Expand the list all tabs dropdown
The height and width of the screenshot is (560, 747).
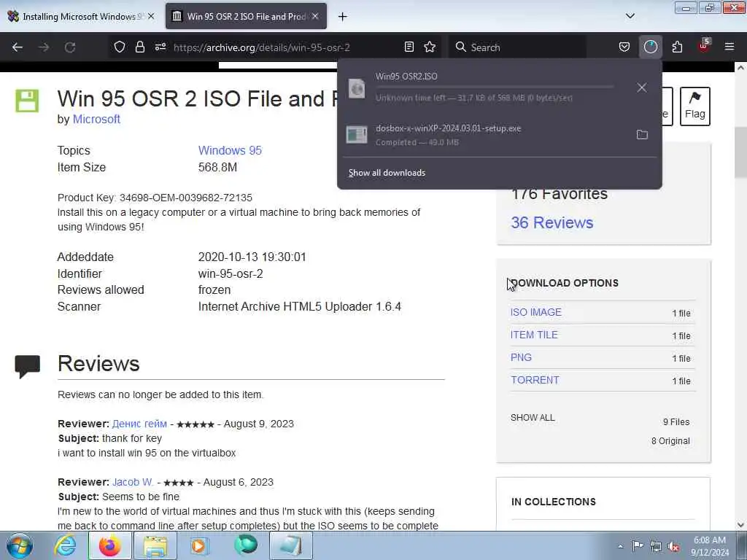coord(630,16)
